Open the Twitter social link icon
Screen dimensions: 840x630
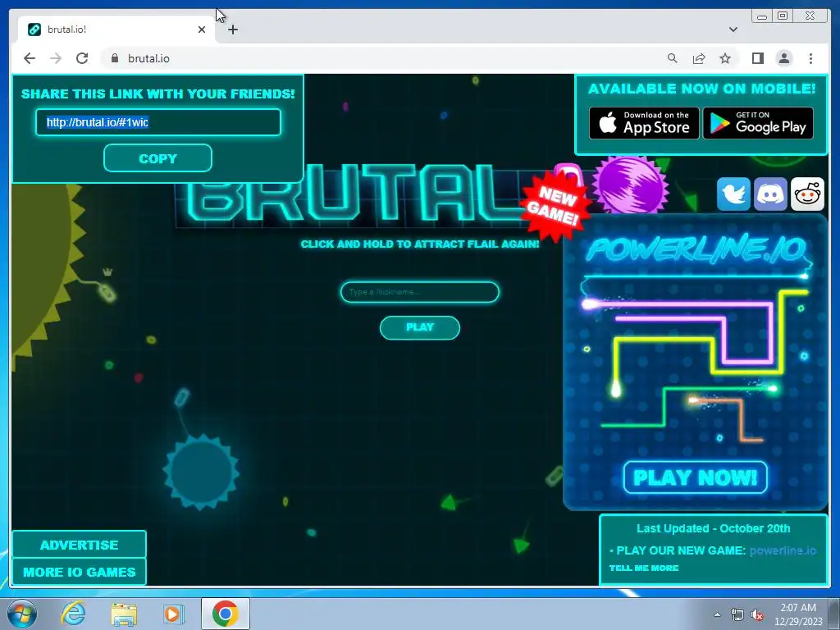[x=733, y=194]
